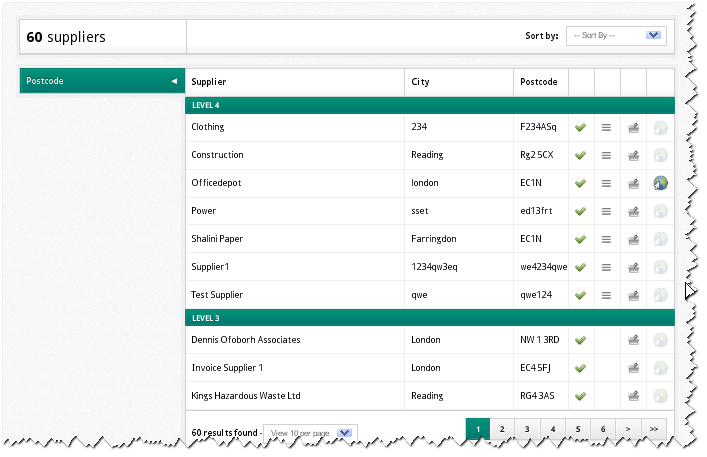Toggle green checkmark for Invoice Supplier 1
The height and width of the screenshot is (457, 707).
[x=580, y=368]
